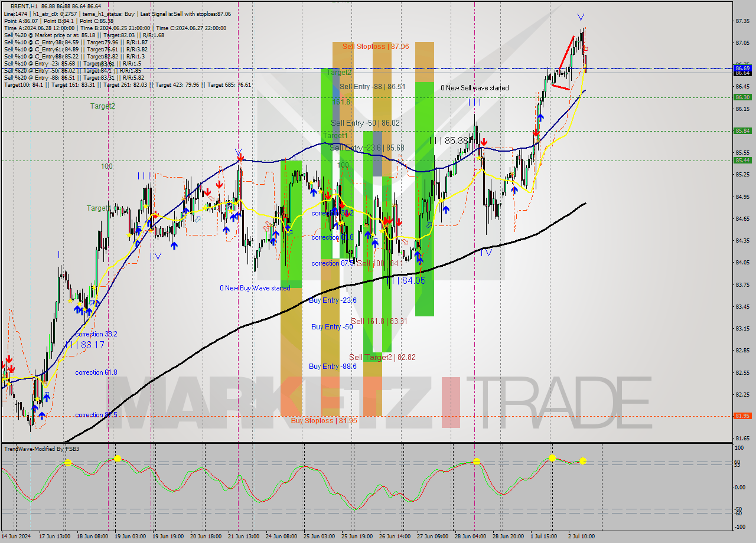The width and height of the screenshot is (756, 543).
Task: Click the '14 Jun 2024' date label
Action: 17,537
